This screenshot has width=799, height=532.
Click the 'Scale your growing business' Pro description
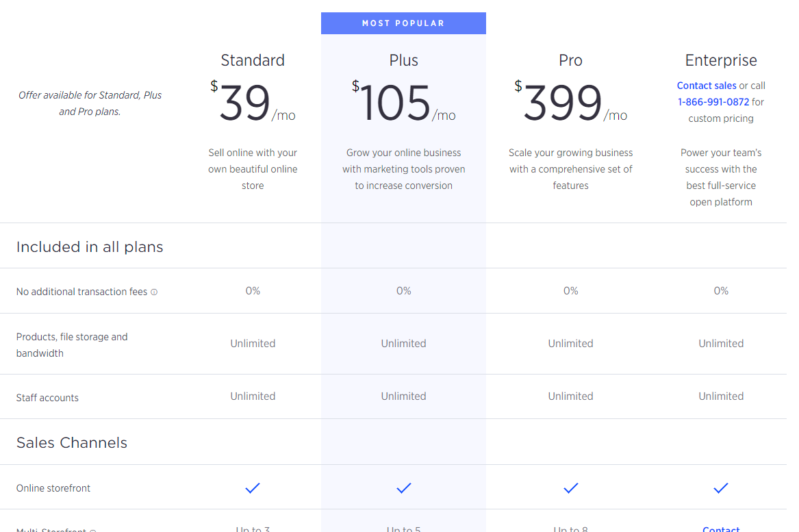[571, 169]
